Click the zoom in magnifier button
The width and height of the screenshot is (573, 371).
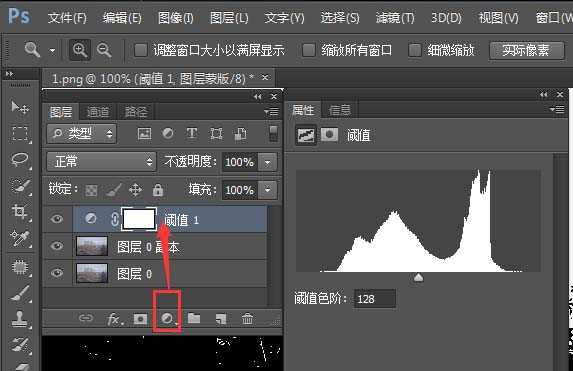[80, 50]
